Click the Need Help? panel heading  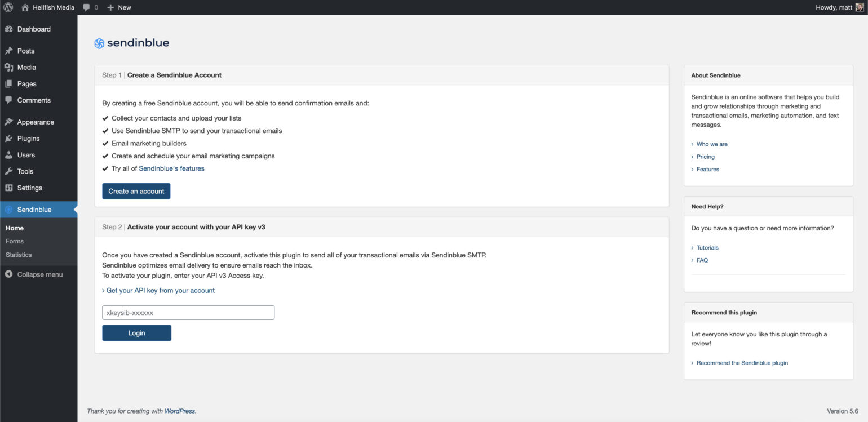click(x=707, y=207)
